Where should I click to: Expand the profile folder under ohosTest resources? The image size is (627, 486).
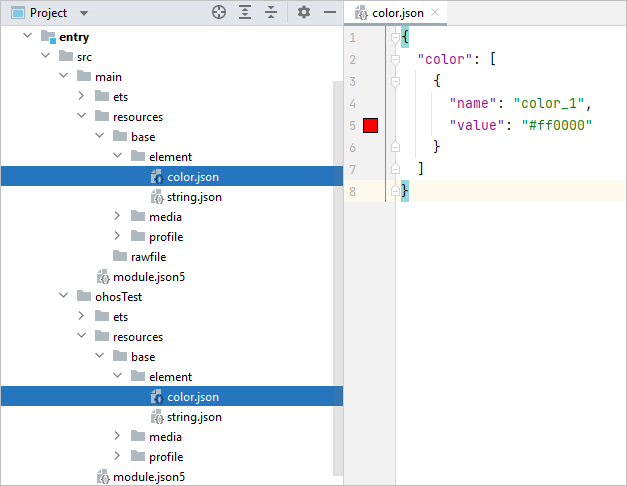click(x=117, y=456)
